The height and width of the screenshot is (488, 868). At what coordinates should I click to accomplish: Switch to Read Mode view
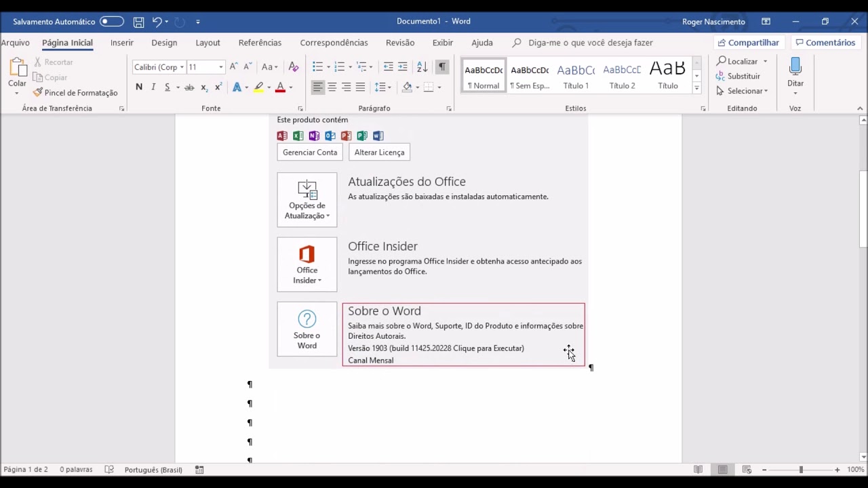point(698,470)
